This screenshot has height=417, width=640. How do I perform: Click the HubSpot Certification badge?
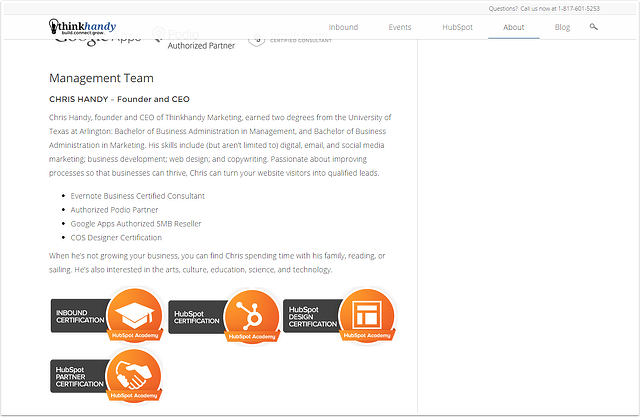point(224,317)
